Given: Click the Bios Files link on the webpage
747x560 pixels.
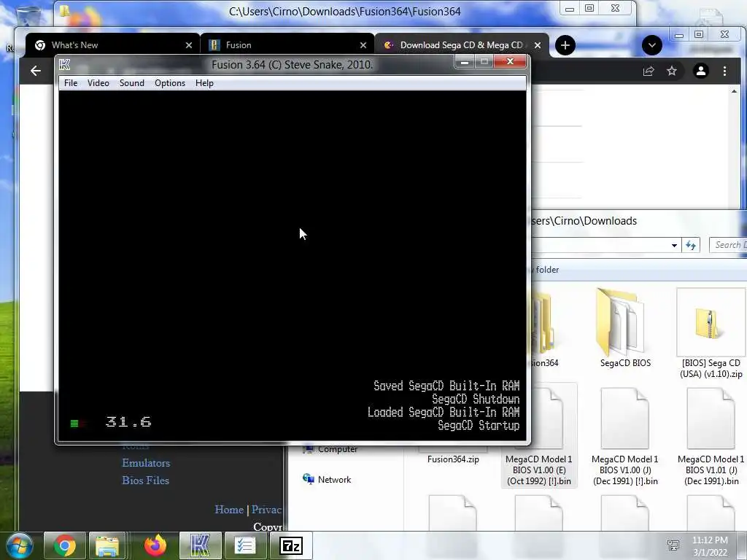Looking at the screenshot, I should tap(145, 481).
